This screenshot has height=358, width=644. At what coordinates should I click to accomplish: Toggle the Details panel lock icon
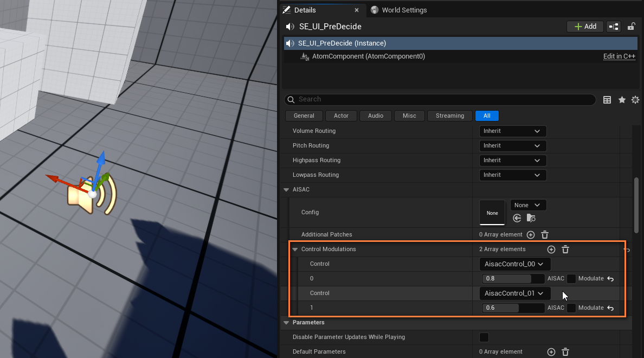point(632,27)
